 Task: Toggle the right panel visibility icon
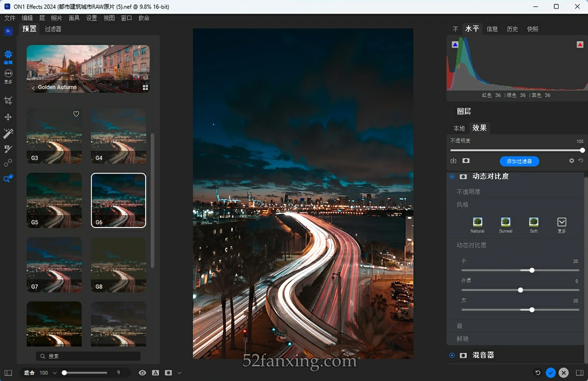pos(580,373)
